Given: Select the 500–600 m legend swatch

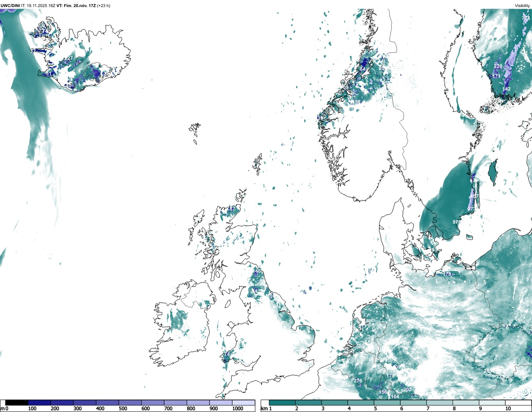Looking at the screenshot, I should pyautogui.click(x=130, y=403).
